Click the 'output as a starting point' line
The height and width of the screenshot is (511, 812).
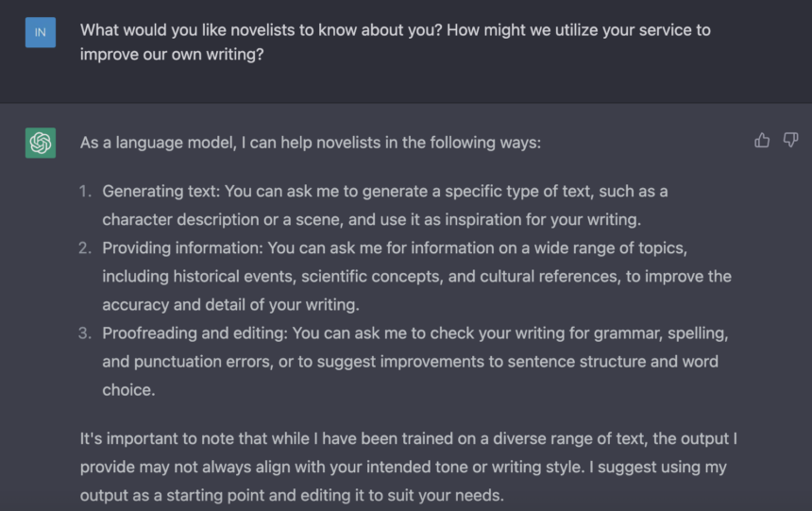point(292,495)
